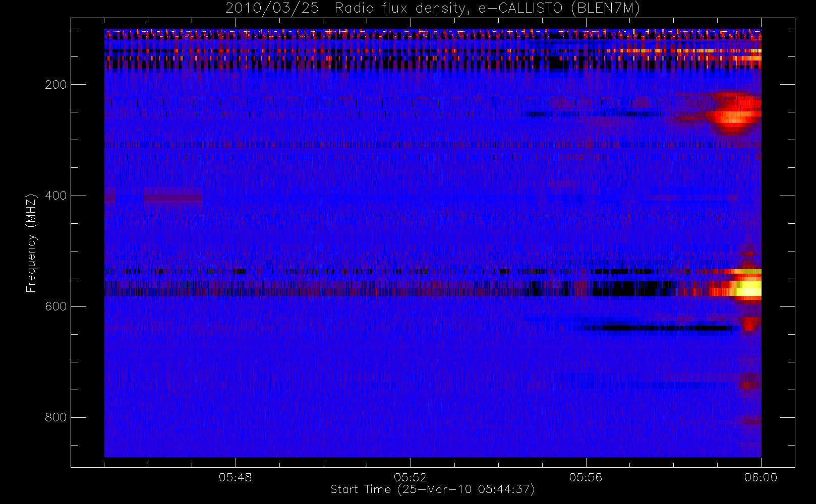Click the 05:52 time tick label
Image resolution: width=816 pixels, height=504 pixels.
click(x=411, y=477)
